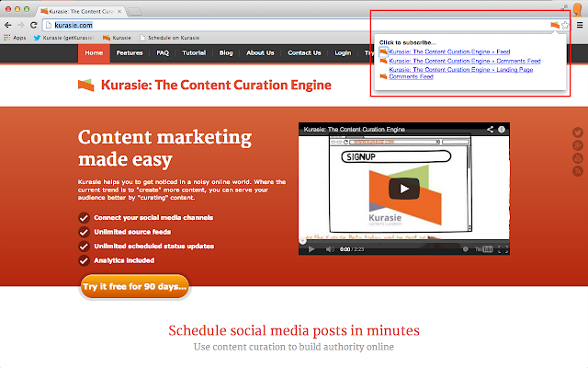588x368 pixels.
Task: Open the Kurasie bookmark in bookmarks bar
Action: (x=117, y=38)
